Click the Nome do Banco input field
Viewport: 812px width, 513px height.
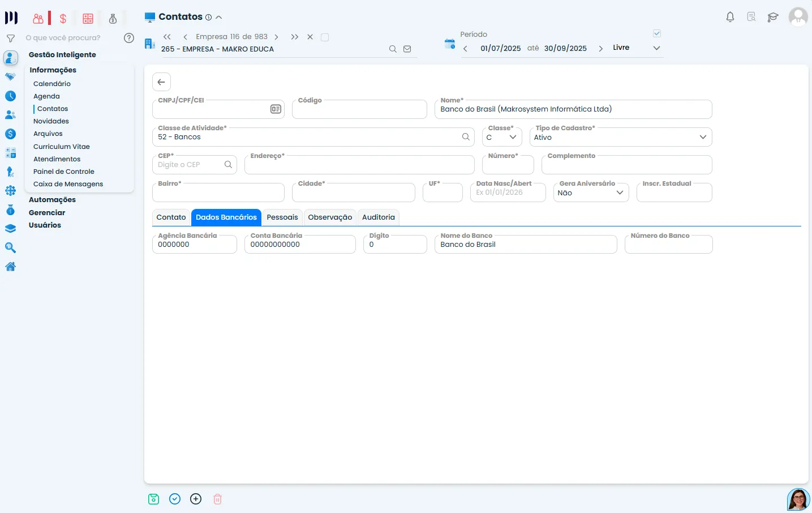click(x=526, y=245)
